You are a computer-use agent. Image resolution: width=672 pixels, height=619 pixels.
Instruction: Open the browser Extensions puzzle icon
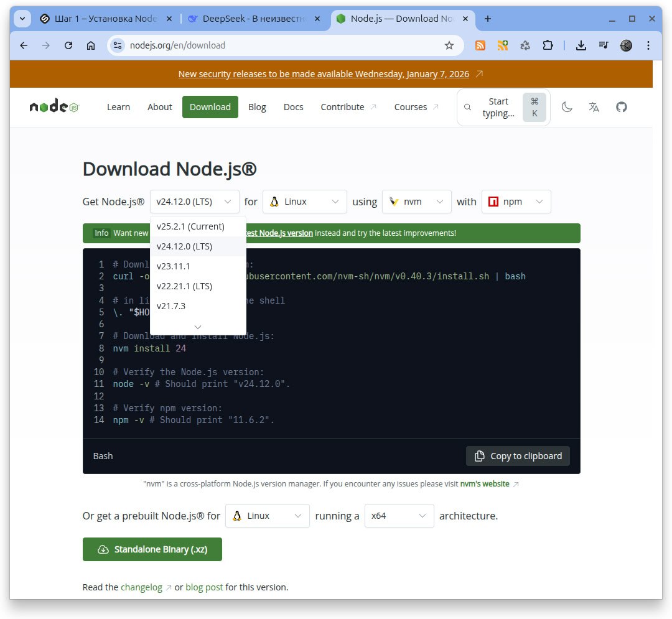(x=548, y=45)
